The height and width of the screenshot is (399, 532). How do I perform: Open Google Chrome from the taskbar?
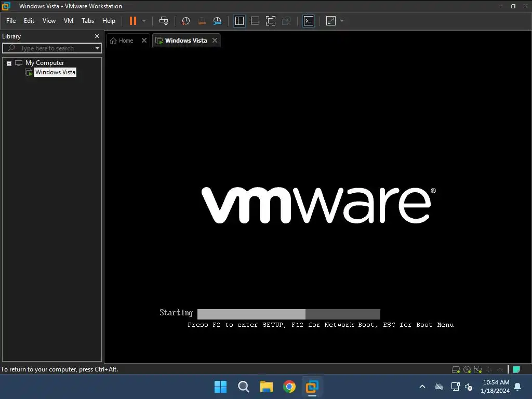289,387
